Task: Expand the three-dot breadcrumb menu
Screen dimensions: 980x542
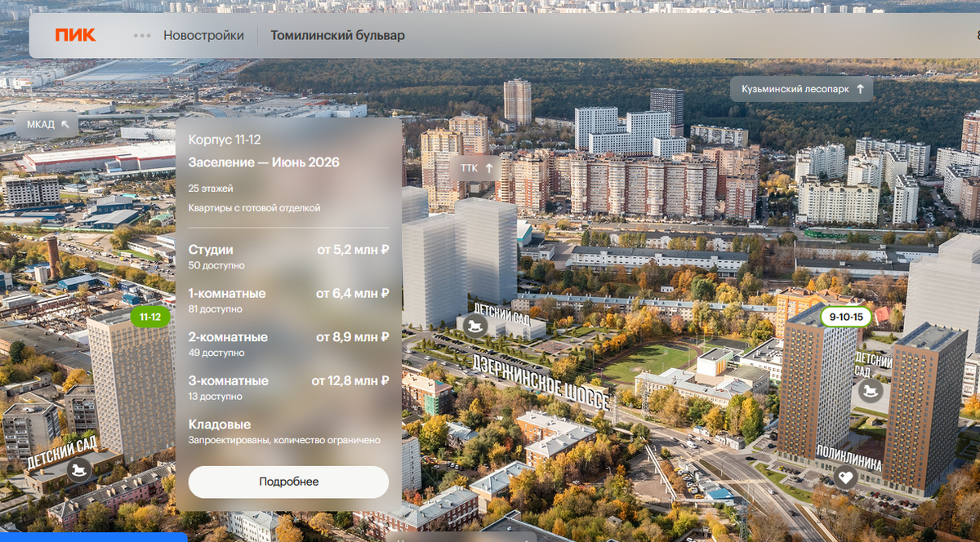Action: pos(142,36)
